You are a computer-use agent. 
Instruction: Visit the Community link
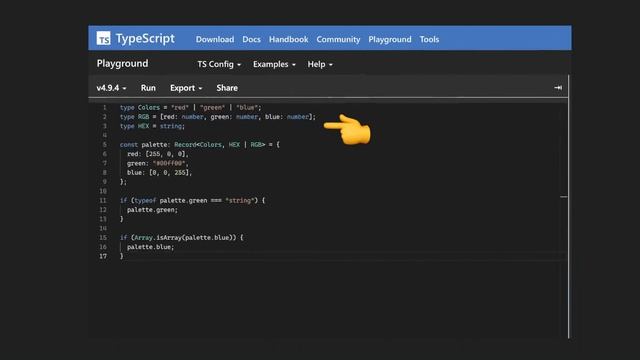point(338,39)
